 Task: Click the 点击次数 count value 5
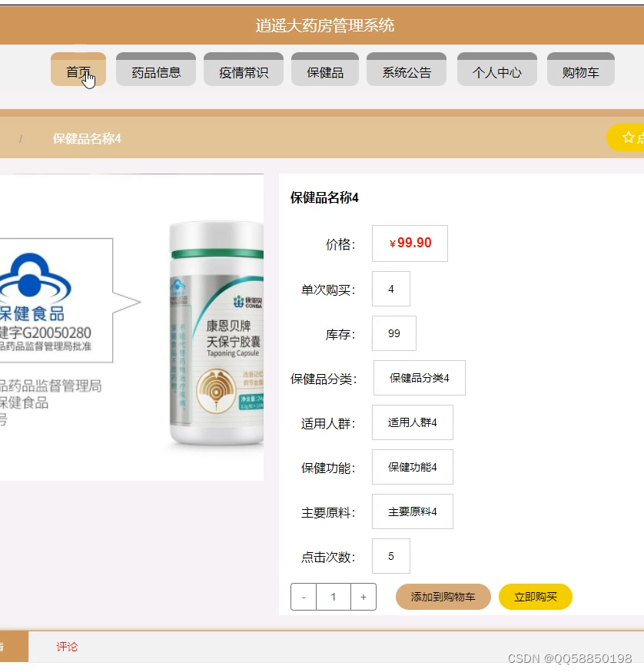coord(391,556)
